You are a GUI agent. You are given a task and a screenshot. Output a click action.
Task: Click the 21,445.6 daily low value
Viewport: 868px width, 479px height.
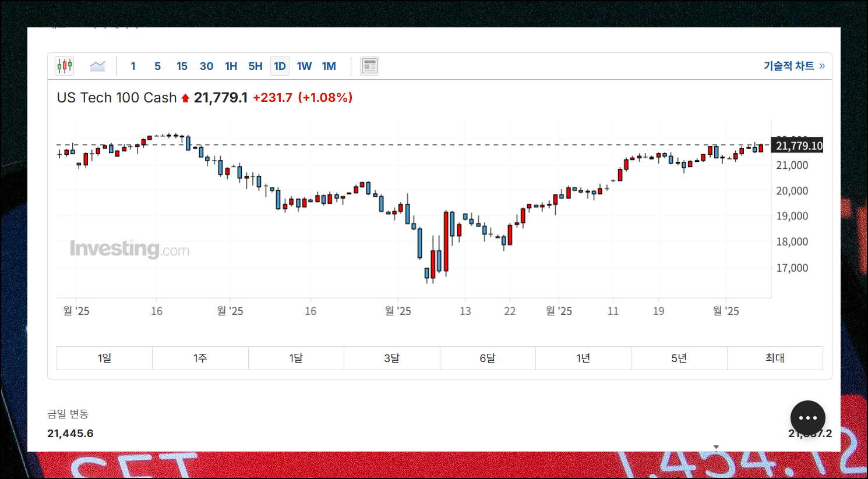pos(70,434)
